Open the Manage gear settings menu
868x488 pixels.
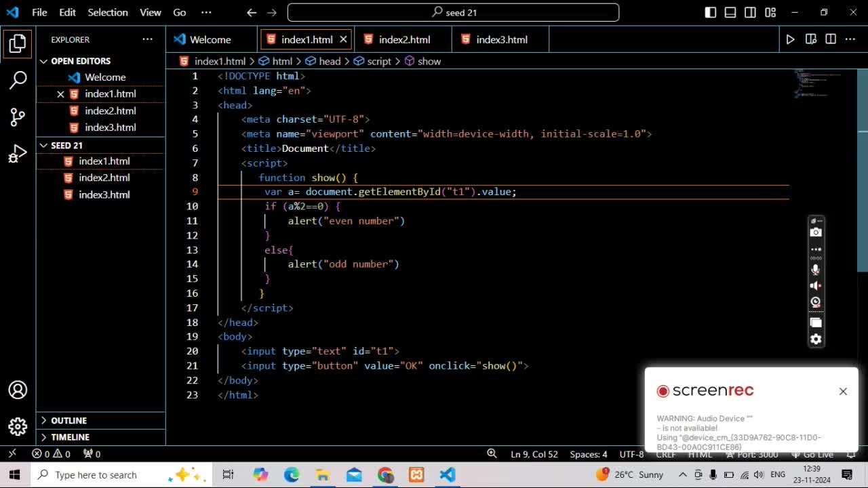pos(18,426)
